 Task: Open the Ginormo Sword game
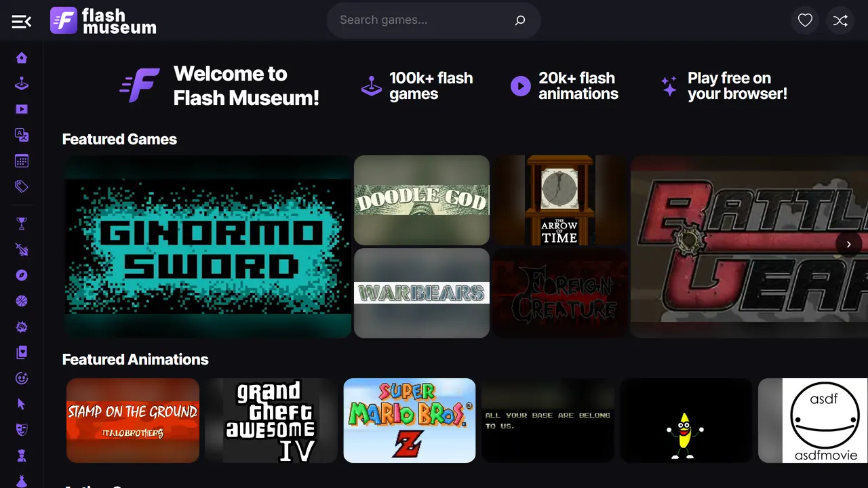click(208, 247)
